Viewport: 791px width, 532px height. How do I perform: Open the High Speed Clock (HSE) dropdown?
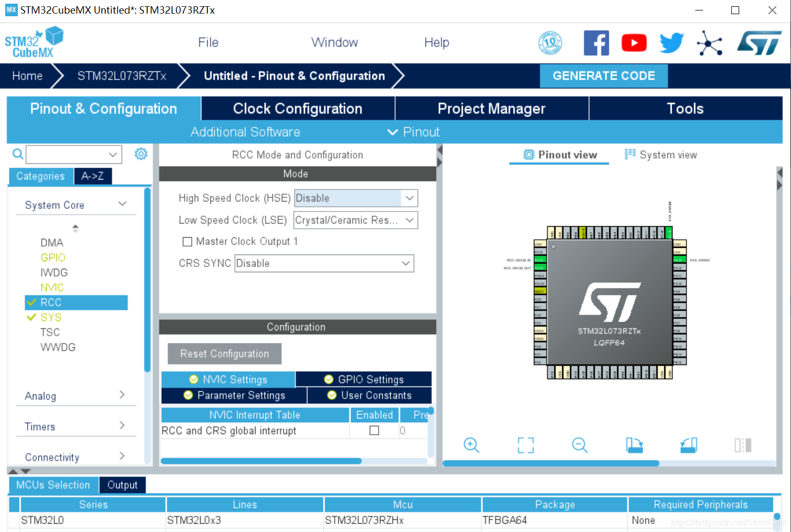coord(409,198)
